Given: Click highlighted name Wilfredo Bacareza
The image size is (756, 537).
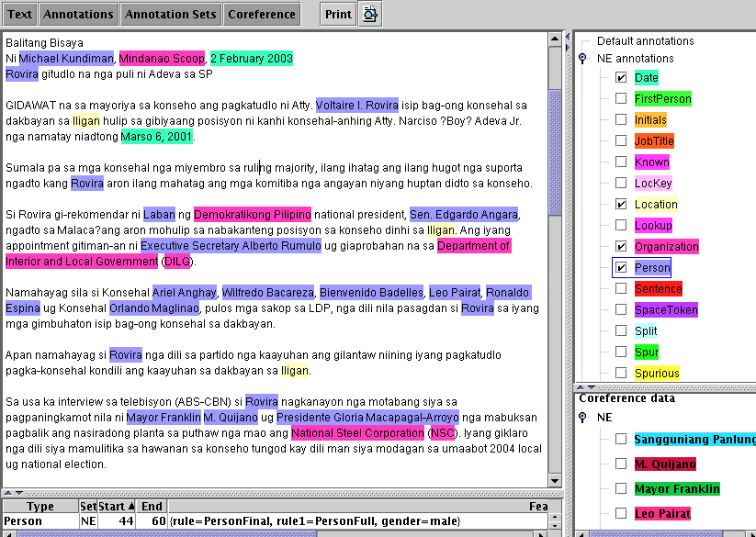Looking at the screenshot, I should [x=267, y=293].
